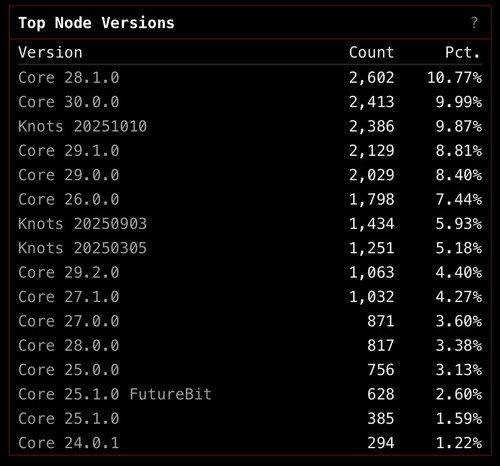Select the Core 25.0.0 row label
The image size is (500, 466).
(x=69, y=370)
